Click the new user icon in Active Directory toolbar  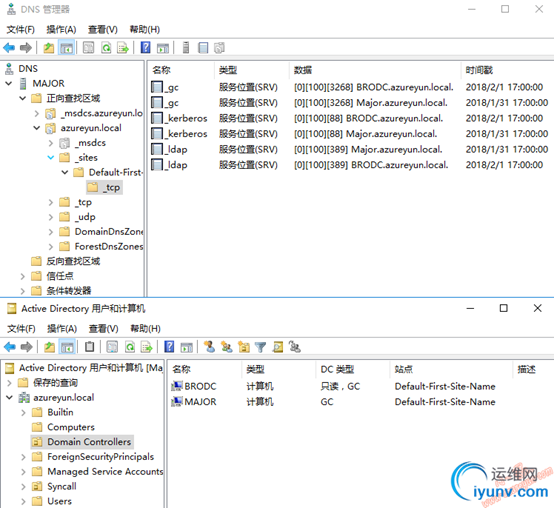pyautogui.click(x=210, y=347)
